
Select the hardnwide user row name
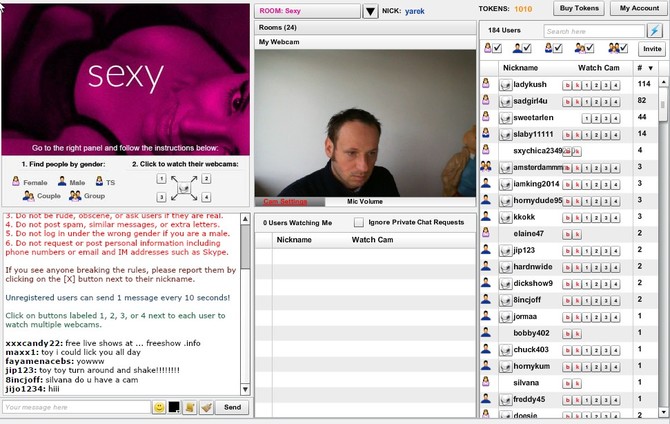[532, 267]
